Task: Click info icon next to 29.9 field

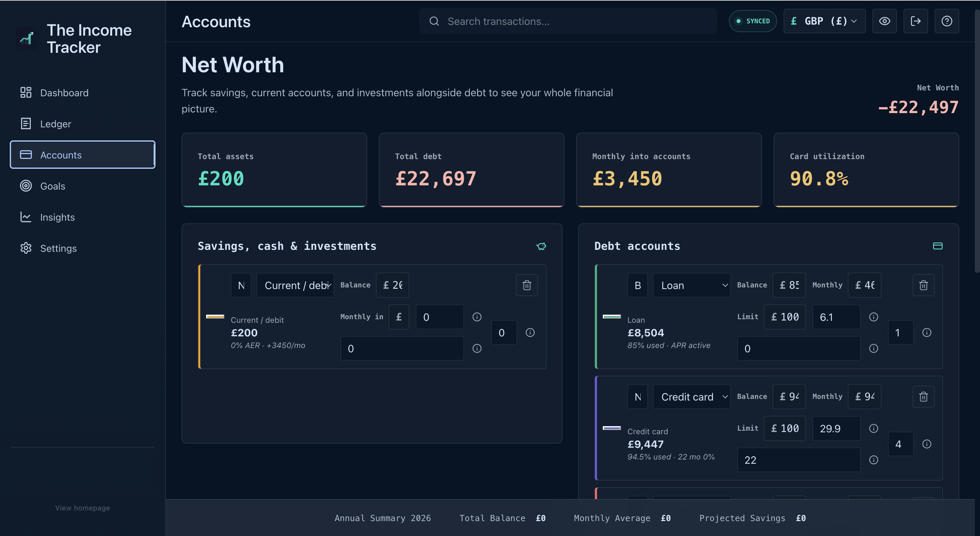Action: 873,428
